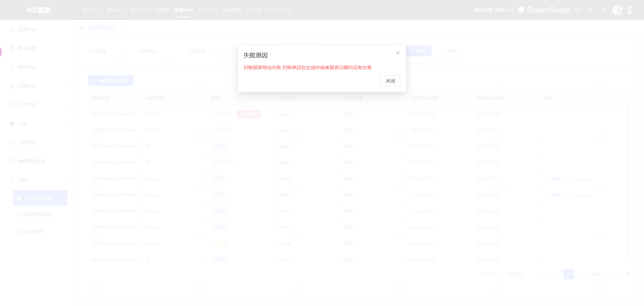644x306 pixels.
Task: Expand the 订单 submenu chevron
Action: (65, 124)
